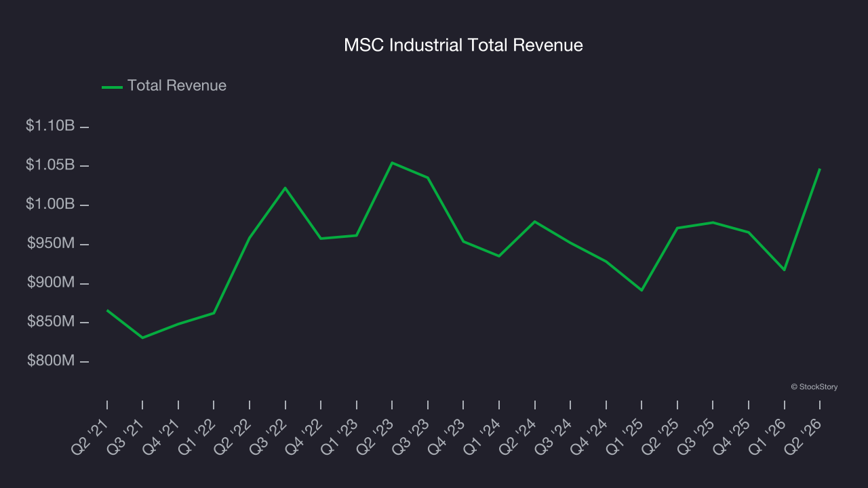
Task: Pick the "Q1 '22" x-axis label
Action: (x=197, y=436)
